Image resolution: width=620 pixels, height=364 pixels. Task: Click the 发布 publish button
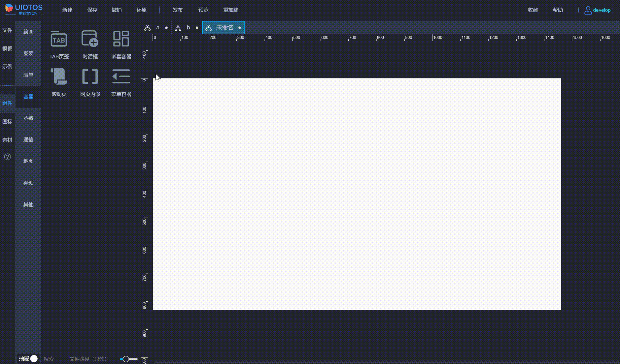[177, 10]
